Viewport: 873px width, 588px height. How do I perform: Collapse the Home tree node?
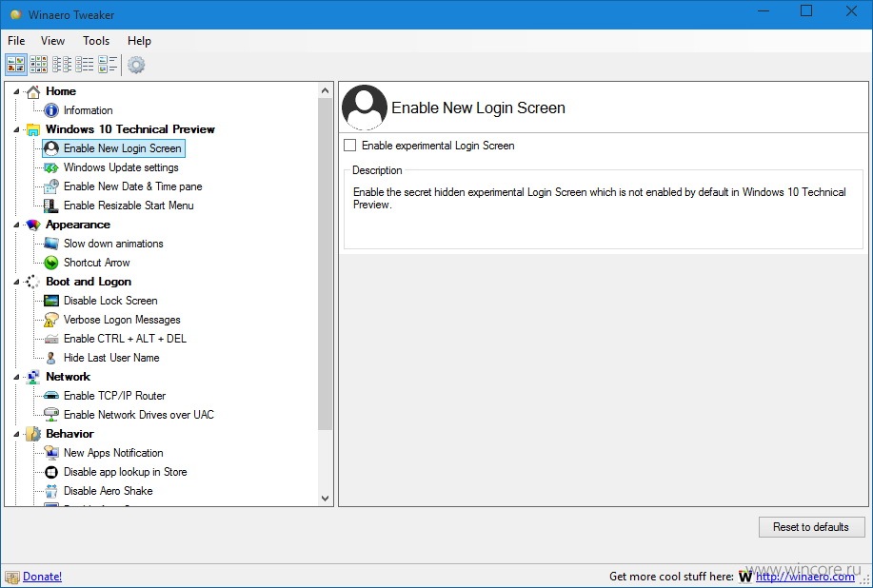(16, 91)
